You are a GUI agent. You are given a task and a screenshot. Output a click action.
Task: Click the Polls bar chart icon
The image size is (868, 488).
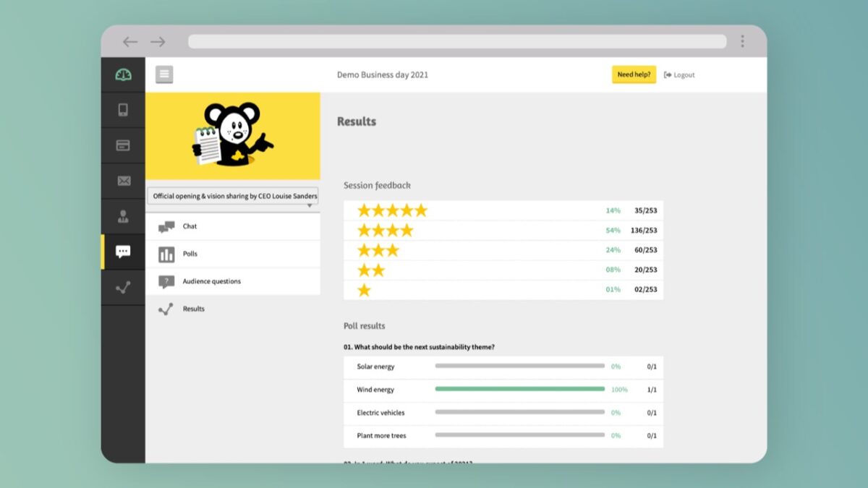(166, 254)
